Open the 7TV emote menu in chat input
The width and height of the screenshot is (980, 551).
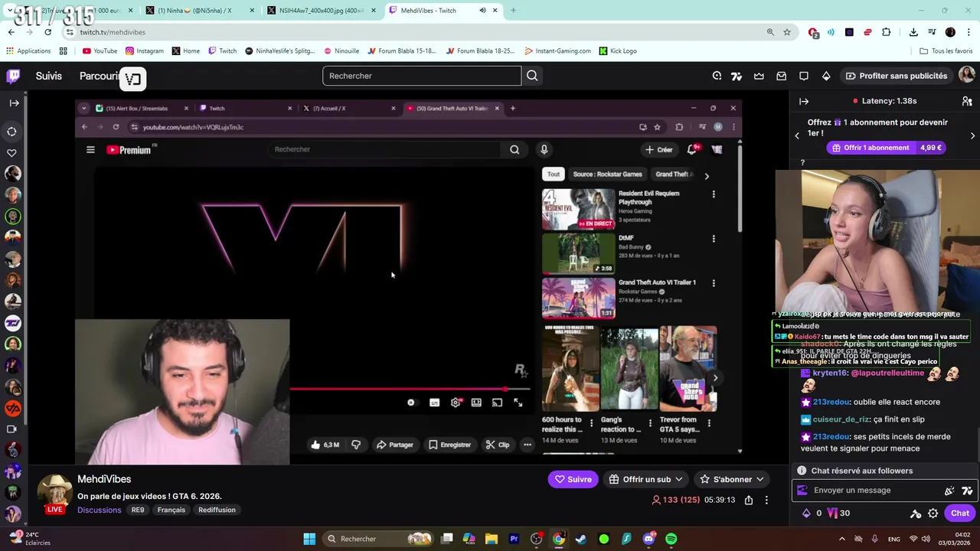pyautogui.click(x=967, y=491)
